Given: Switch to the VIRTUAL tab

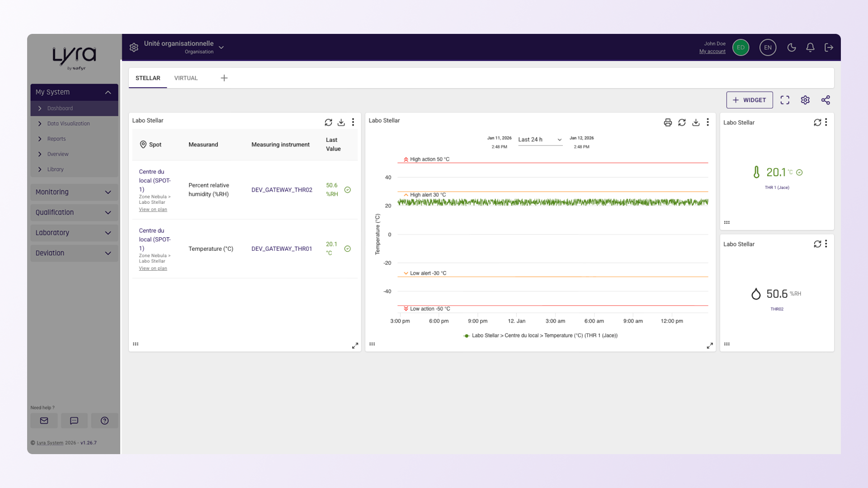Looking at the screenshot, I should [186, 78].
